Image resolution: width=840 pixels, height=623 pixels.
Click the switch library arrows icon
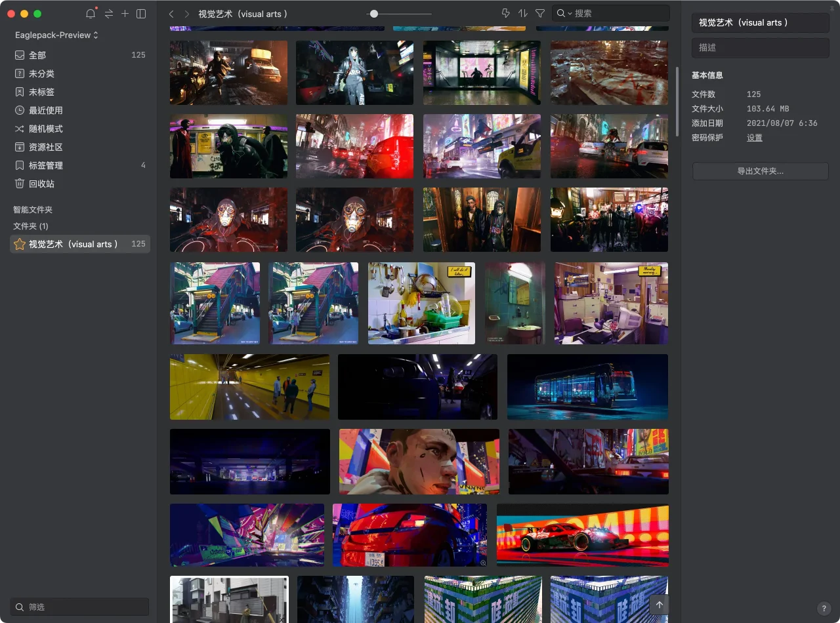(108, 14)
